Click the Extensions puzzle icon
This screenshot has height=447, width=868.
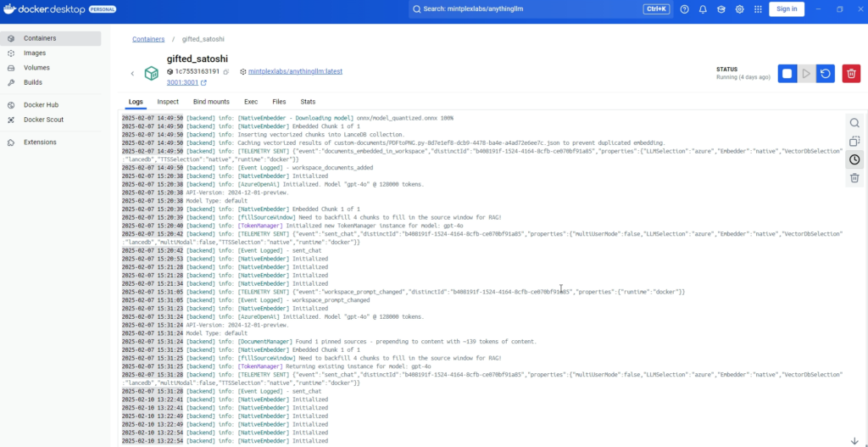tap(11, 142)
